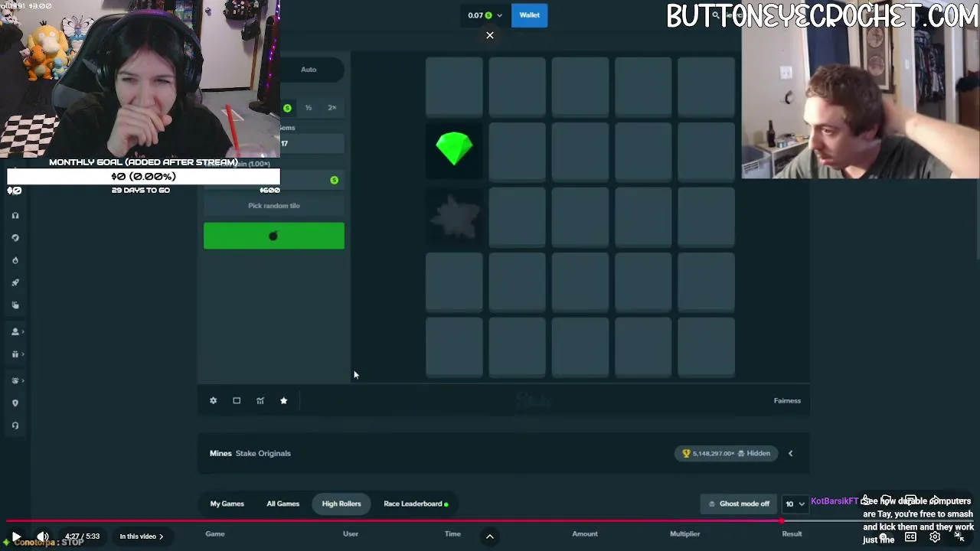The height and width of the screenshot is (551, 980).
Task: Click the Result column header
Action: pyautogui.click(x=792, y=534)
